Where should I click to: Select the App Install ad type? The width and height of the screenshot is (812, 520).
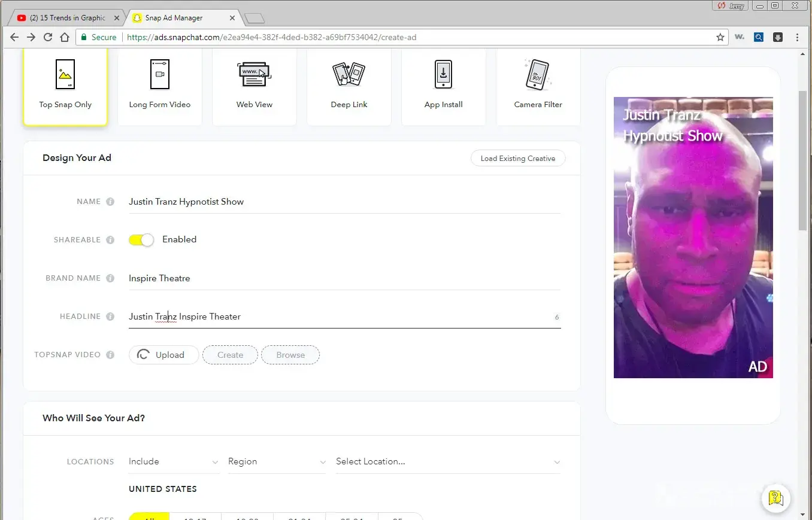click(x=443, y=87)
